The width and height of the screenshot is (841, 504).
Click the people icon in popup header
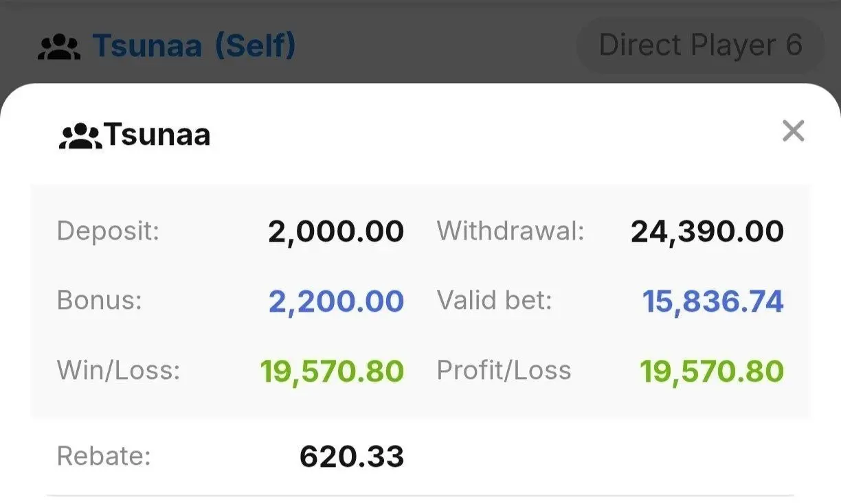[x=80, y=136]
